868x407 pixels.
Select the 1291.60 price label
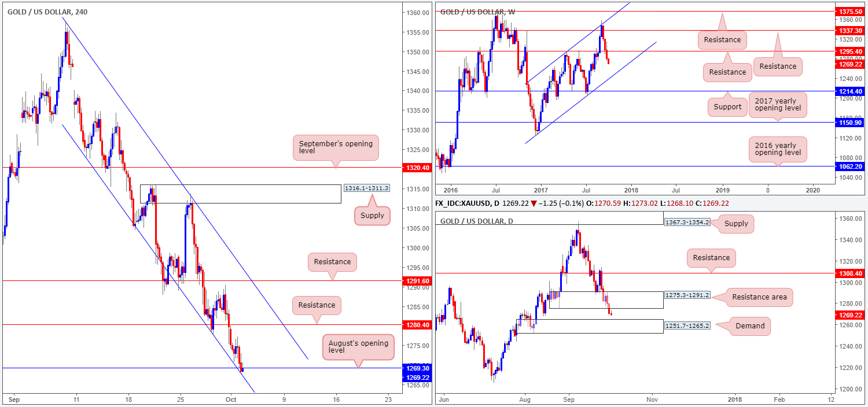point(417,281)
